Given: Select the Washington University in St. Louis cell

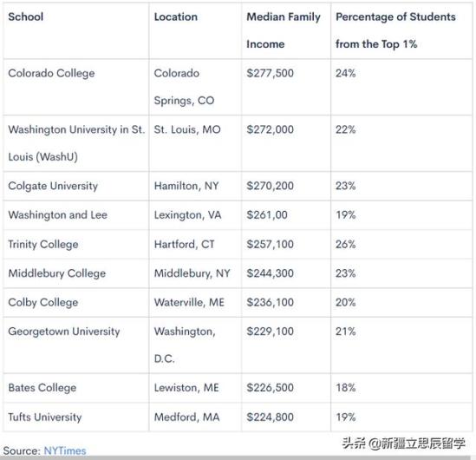Looking at the screenshot, I should (x=76, y=143).
